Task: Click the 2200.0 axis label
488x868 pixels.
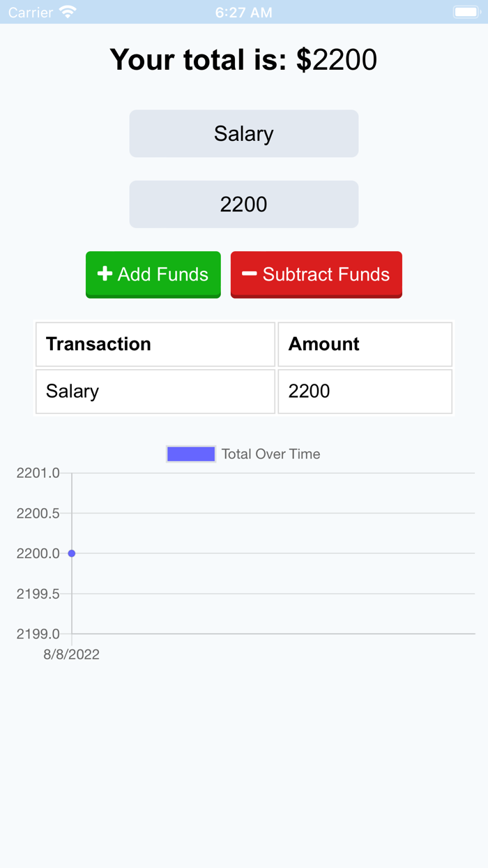Action: click(37, 553)
